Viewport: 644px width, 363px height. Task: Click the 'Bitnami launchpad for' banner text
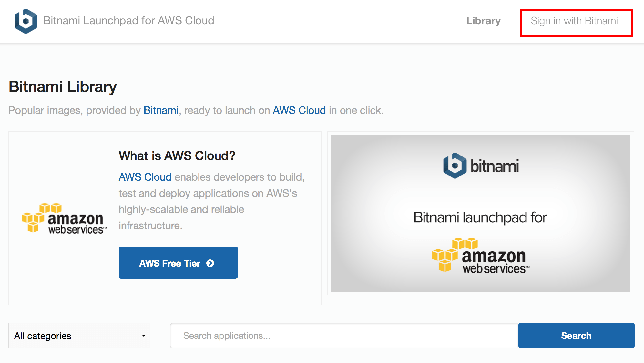[x=480, y=217]
